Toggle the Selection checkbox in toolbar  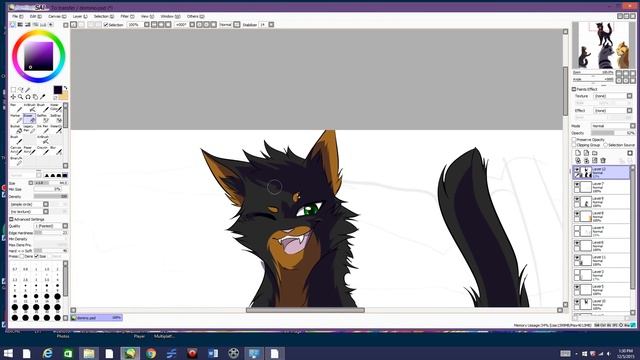point(106,25)
